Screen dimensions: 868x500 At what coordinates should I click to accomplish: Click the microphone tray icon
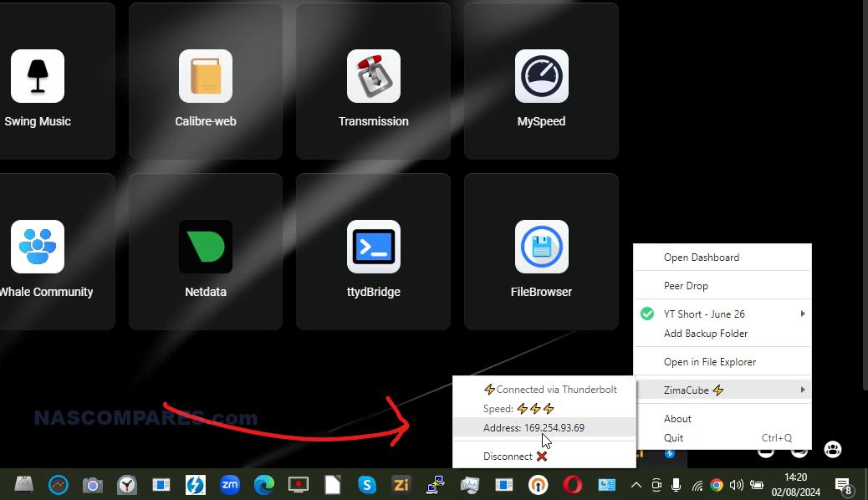[676, 486]
